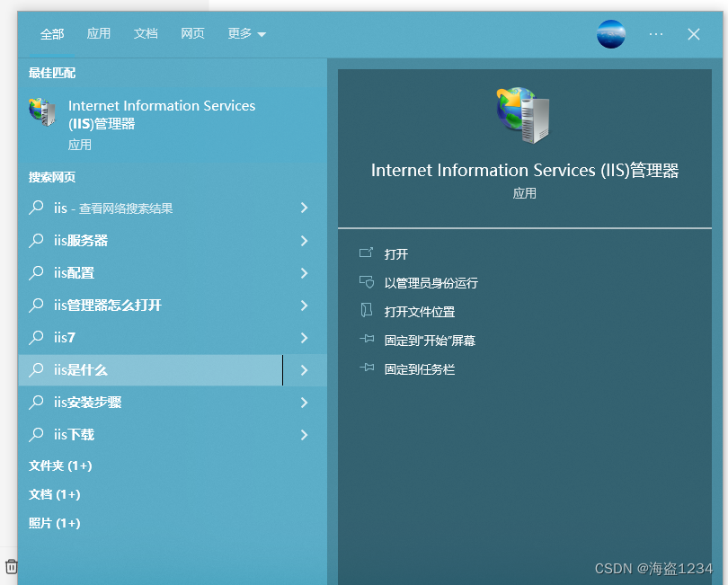Click search icon next to iis安装步骤
This screenshot has height=585, width=728.
[x=36, y=402]
